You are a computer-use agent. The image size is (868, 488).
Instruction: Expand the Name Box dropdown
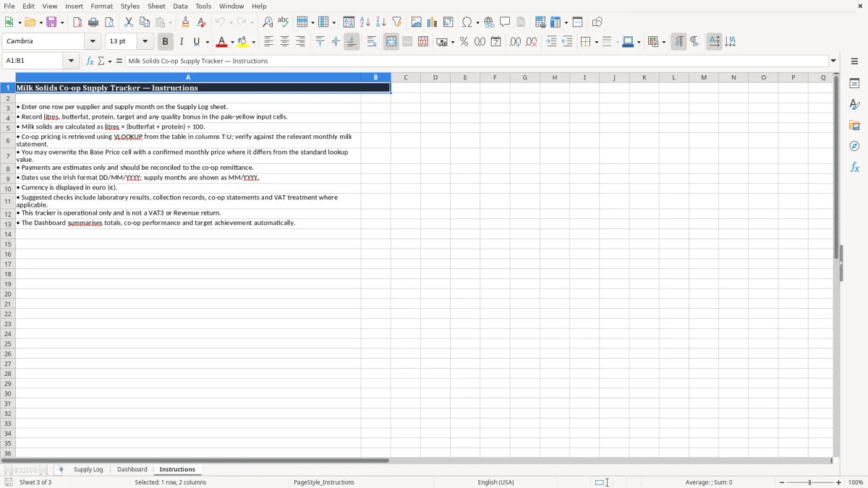pyautogui.click(x=71, y=61)
